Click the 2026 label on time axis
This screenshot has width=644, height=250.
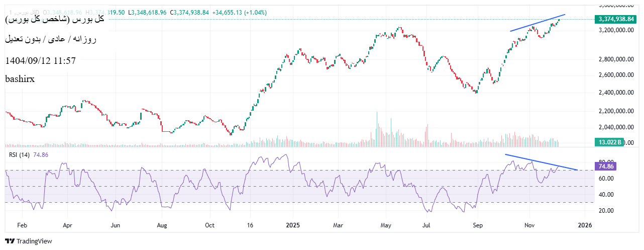coord(584,226)
